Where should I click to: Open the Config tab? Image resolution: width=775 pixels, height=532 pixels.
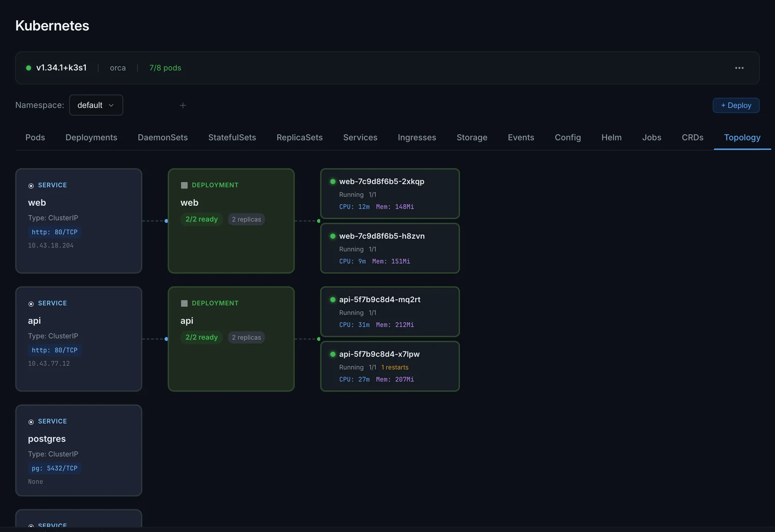tap(568, 137)
